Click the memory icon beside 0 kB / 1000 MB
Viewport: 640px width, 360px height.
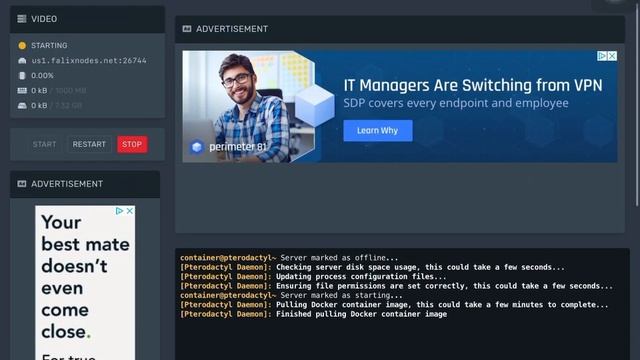(x=22, y=91)
